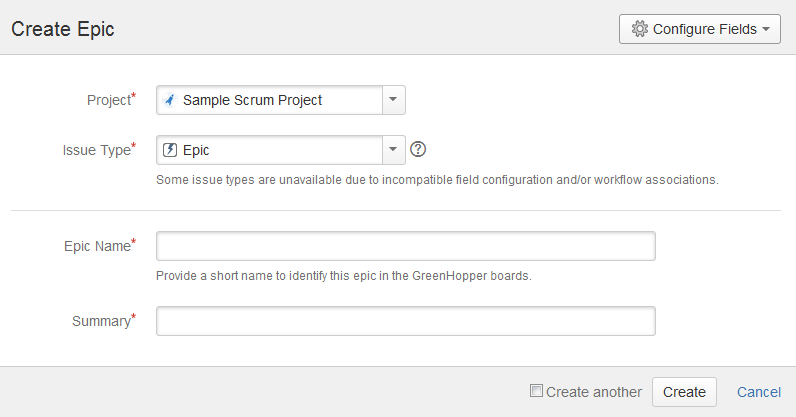Click the Create another label text
796x417 pixels.
[x=594, y=392]
